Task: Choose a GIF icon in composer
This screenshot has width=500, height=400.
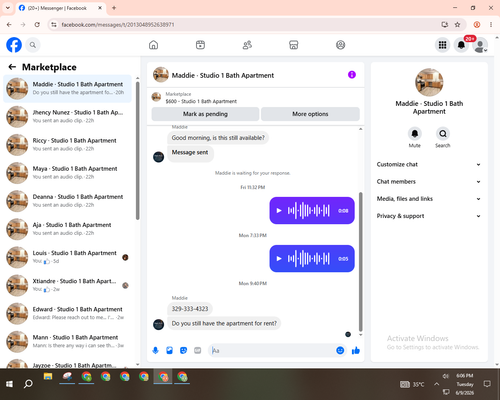Action: [x=198, y=350]
